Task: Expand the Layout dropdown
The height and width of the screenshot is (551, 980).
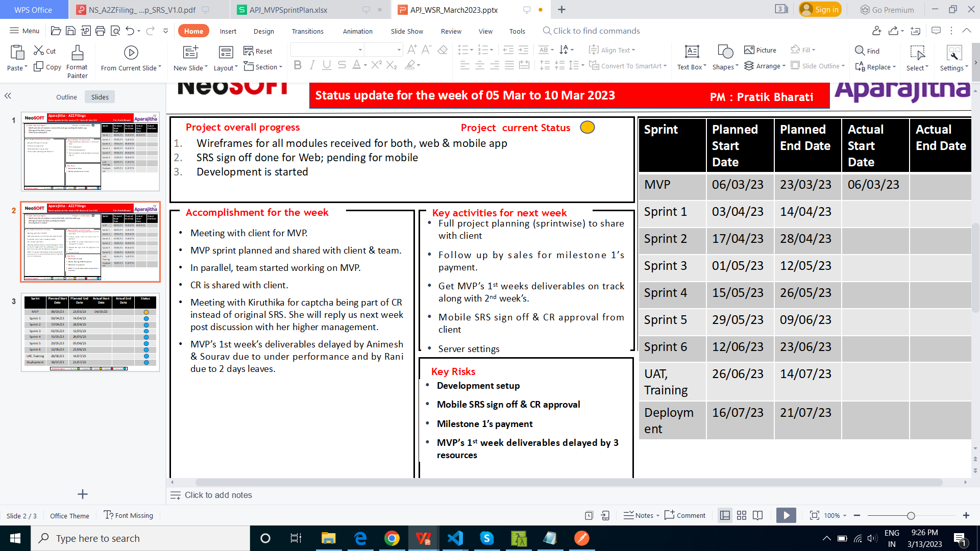Action: 225,68
